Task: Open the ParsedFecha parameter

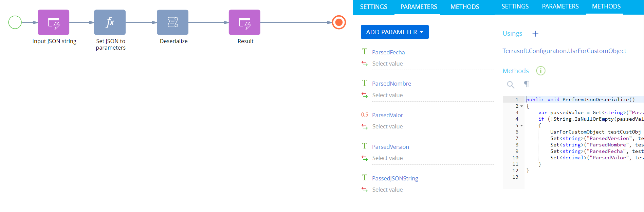Action: coord(388,52)
